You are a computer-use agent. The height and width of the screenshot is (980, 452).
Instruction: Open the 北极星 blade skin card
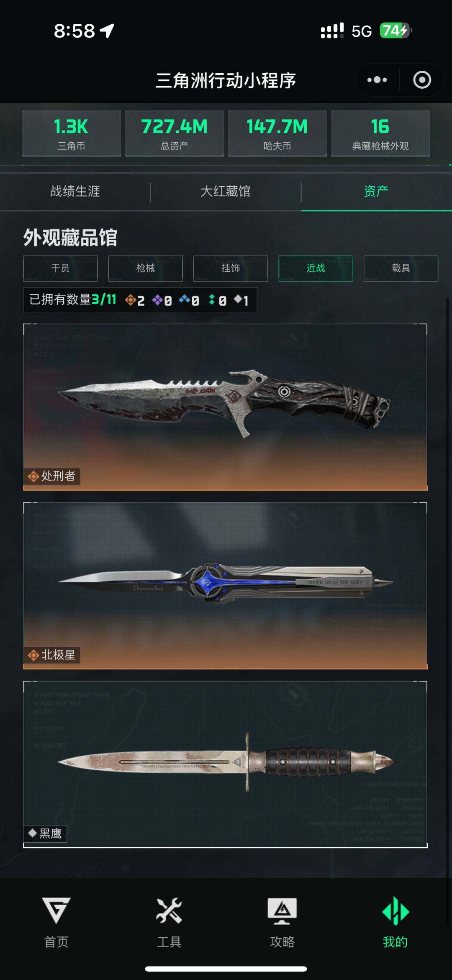coord(225,586)
